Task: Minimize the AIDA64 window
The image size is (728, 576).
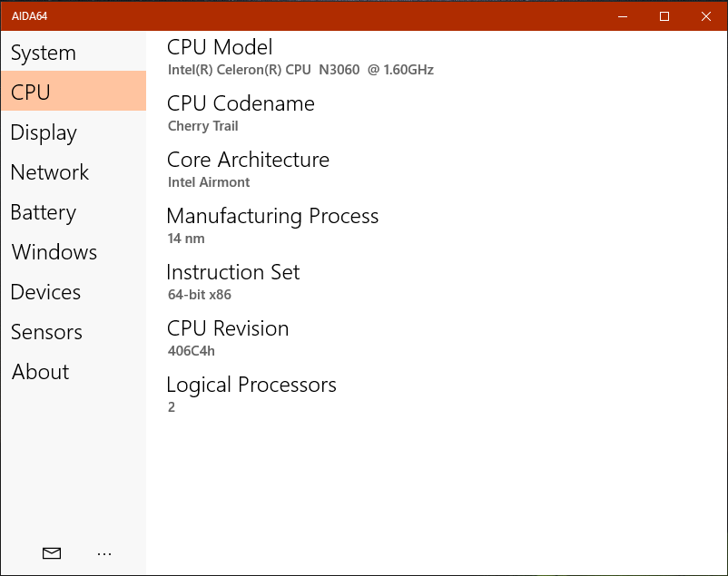Action: pos(623,16)
